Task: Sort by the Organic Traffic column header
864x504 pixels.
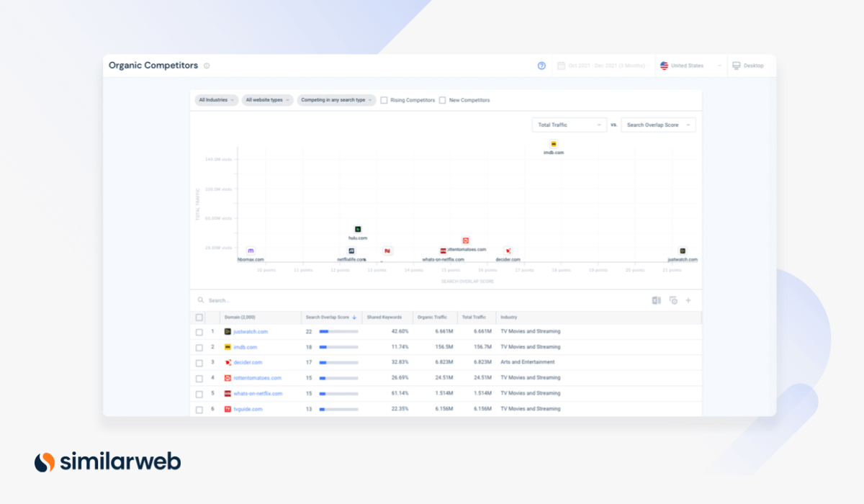Action: [432, 318]
